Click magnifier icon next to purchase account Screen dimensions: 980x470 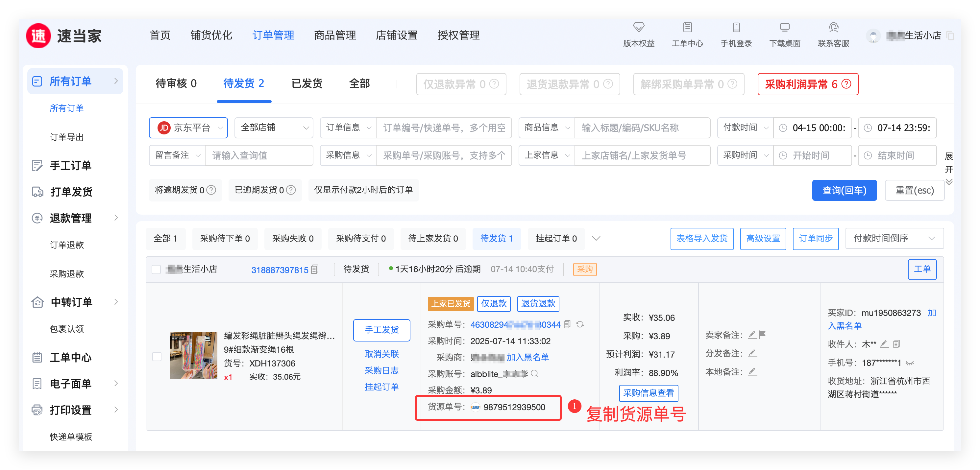coord(534,374)
